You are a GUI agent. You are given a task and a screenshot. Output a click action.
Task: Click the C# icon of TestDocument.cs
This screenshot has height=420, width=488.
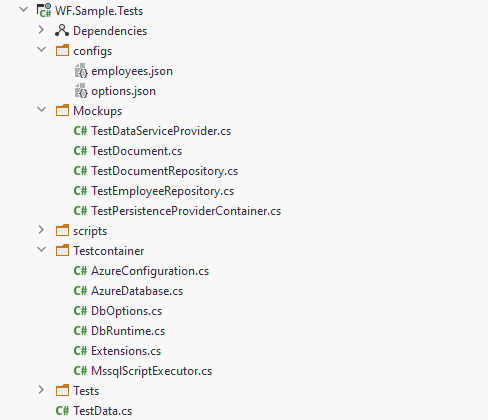(80, 151)
